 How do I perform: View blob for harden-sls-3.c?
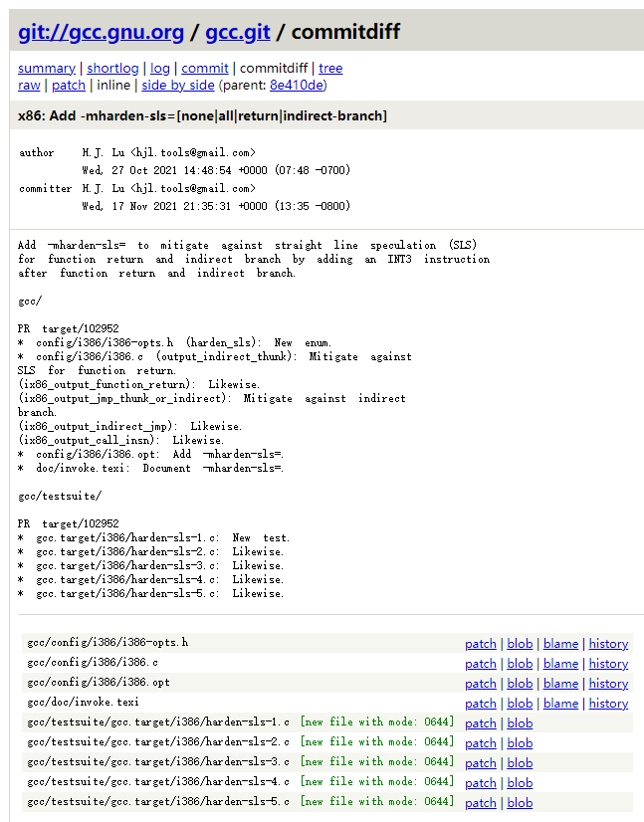point(520,763)
